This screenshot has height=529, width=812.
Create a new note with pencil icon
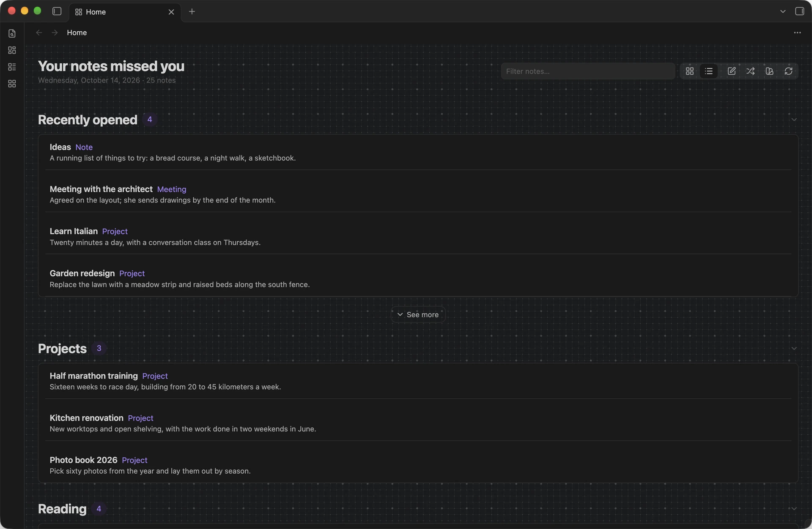(x=731, y=71)
